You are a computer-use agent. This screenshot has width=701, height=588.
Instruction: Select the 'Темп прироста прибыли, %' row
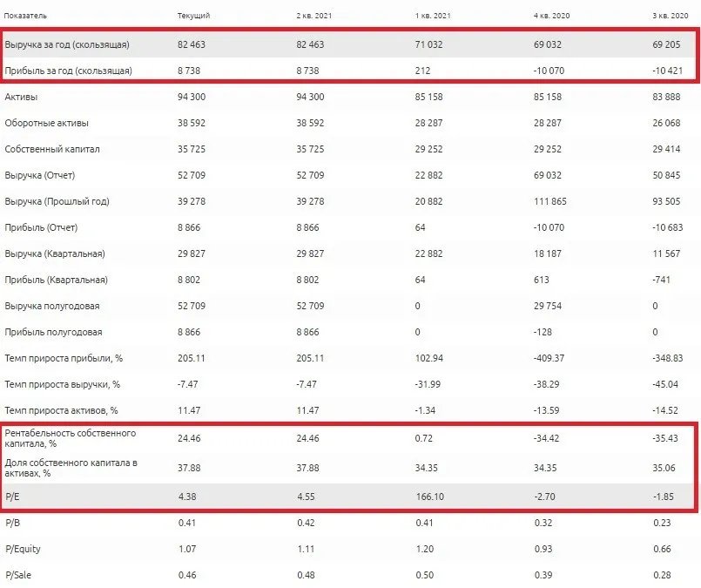point(350,358)
